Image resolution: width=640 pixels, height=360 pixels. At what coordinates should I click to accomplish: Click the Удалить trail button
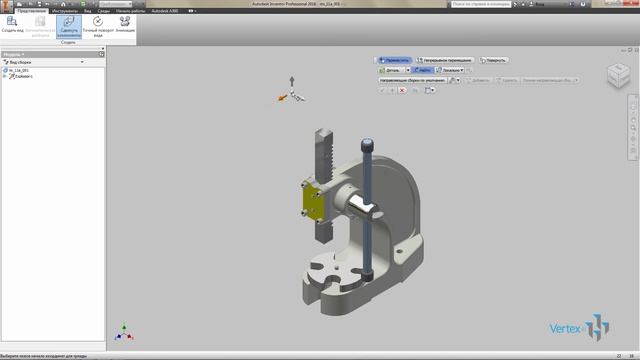tap(507, 80)
